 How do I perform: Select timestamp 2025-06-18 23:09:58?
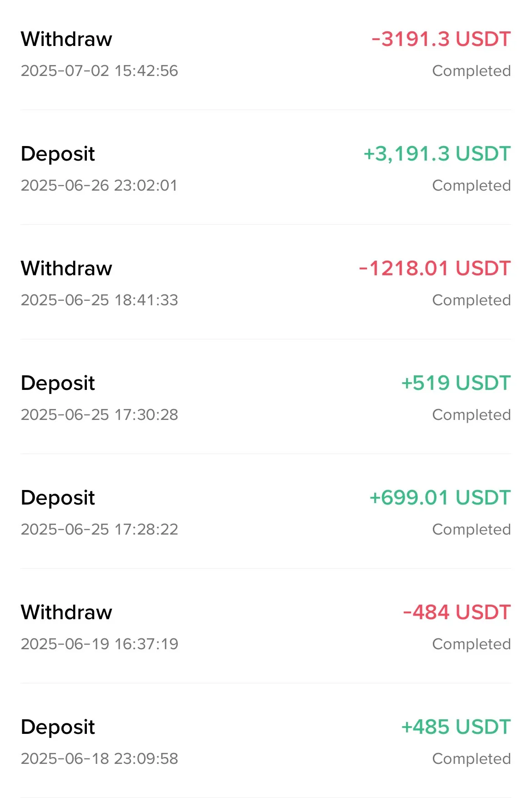point(100,759)
